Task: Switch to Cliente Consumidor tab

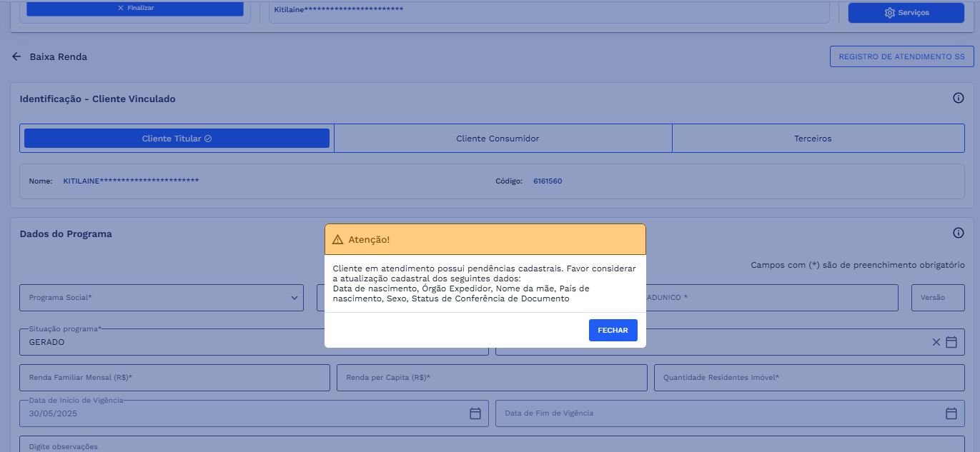Action: (x=498, y=139)
